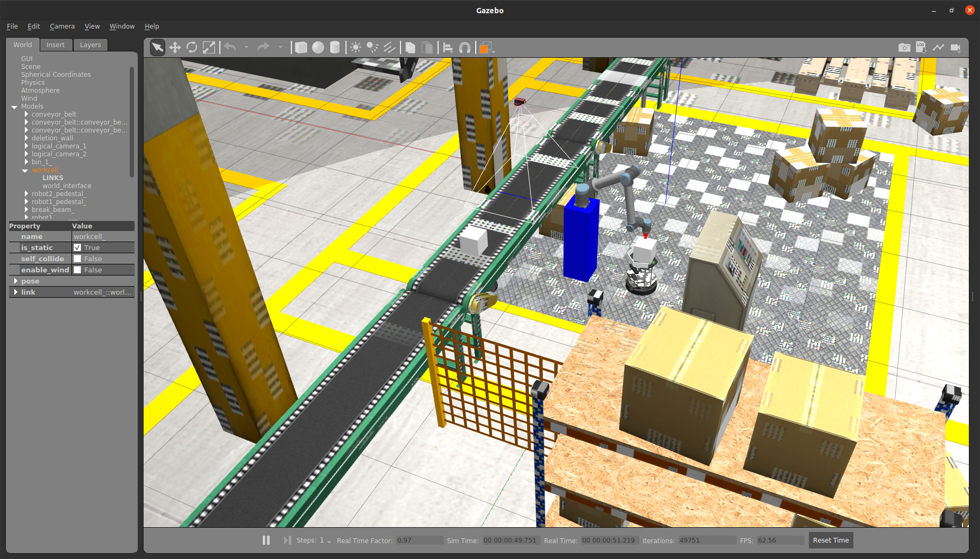Screen dimensions: 980x559
Task: Open the Camera menu
Action: 62,26
